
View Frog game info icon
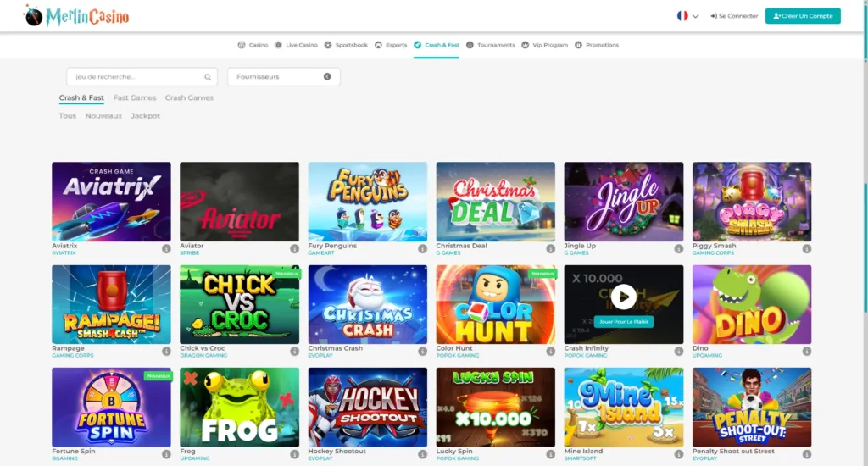click(x=294, y=454)
